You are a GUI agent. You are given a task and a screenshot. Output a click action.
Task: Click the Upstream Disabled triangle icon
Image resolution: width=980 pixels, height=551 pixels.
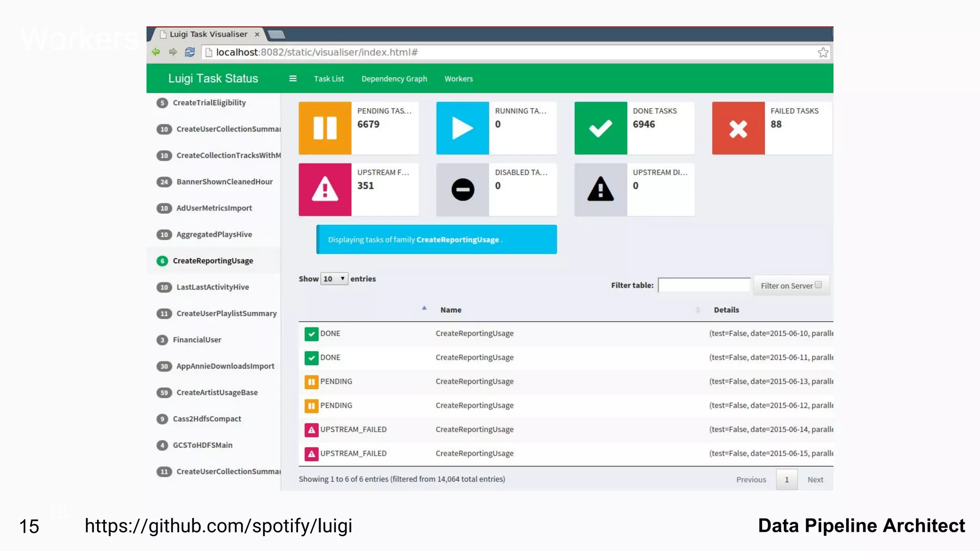pyautogui.click(x=601, y=189)
